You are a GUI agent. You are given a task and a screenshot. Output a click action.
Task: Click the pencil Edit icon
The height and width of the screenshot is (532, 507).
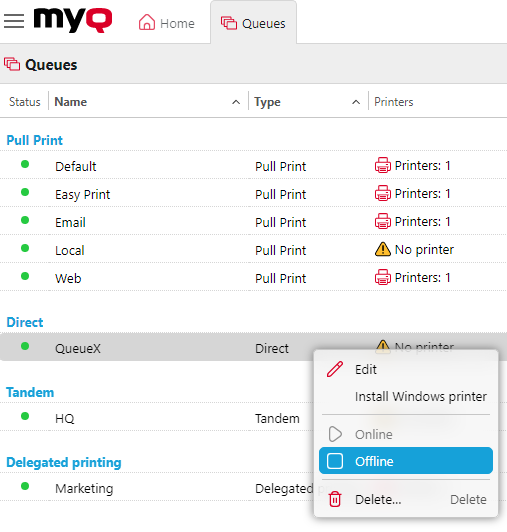coord(335,369)
